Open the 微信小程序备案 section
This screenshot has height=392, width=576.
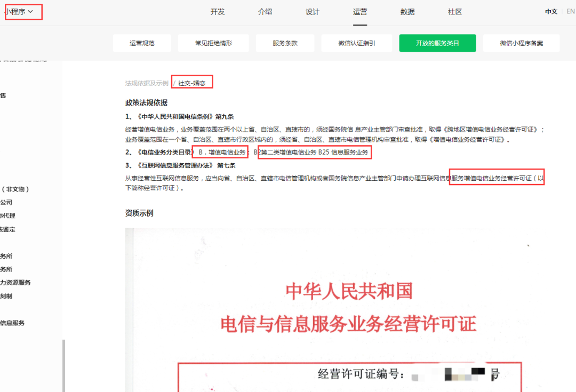tap(521, 43)
